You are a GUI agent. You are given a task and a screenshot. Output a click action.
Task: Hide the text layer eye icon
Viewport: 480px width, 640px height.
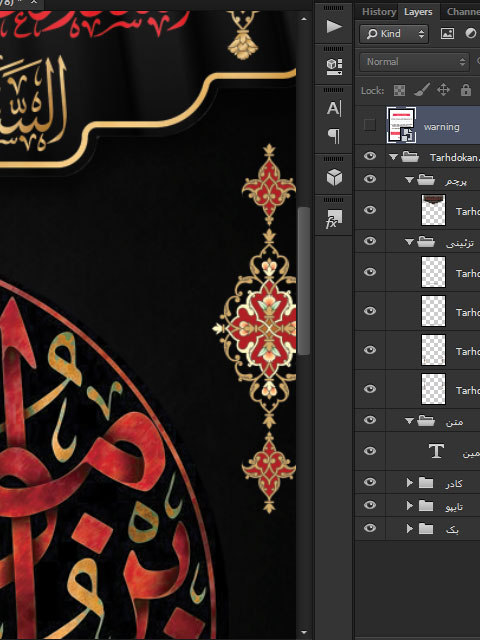pos(370,451)
